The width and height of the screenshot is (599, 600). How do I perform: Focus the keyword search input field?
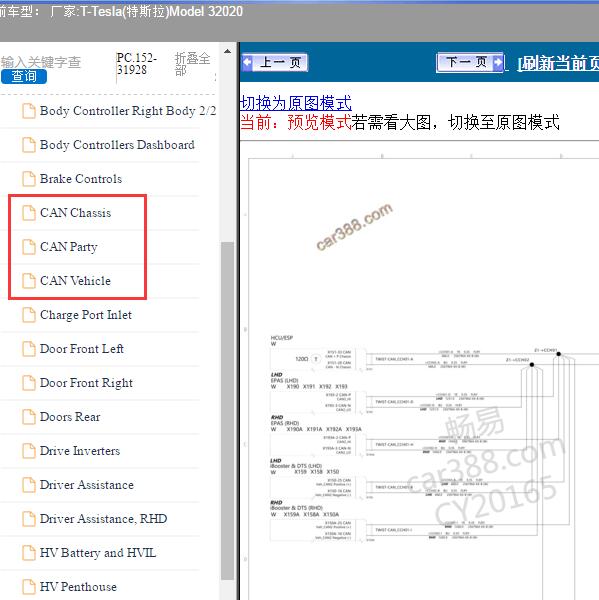(41, 62)
